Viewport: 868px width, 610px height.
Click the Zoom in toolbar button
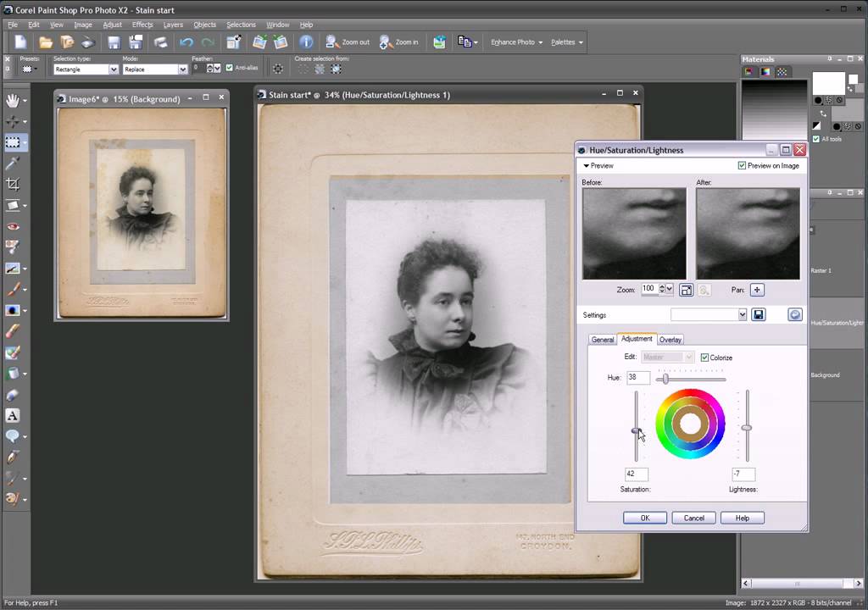pyautogui.click(x=399, y=42)
